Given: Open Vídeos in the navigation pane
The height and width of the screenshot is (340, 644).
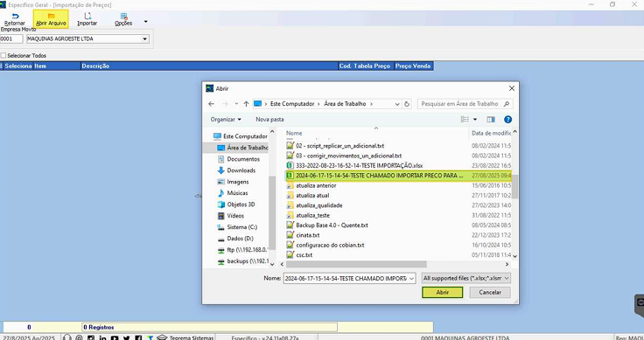Looking at the screenshot, I should coord(231,216).
